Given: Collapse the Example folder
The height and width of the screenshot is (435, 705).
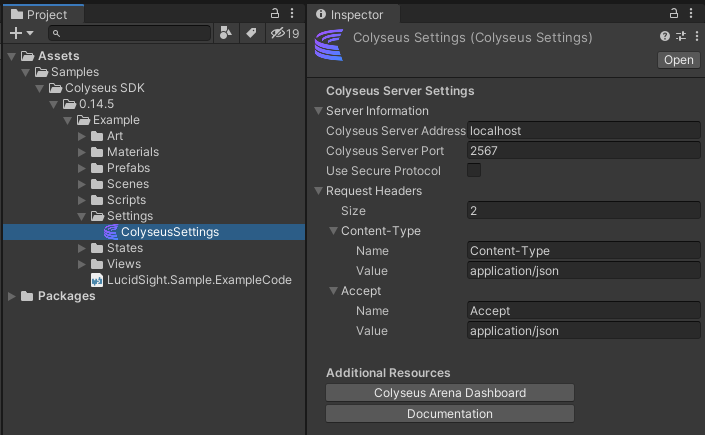Looking at the screenshot, I should click(68, 120).
